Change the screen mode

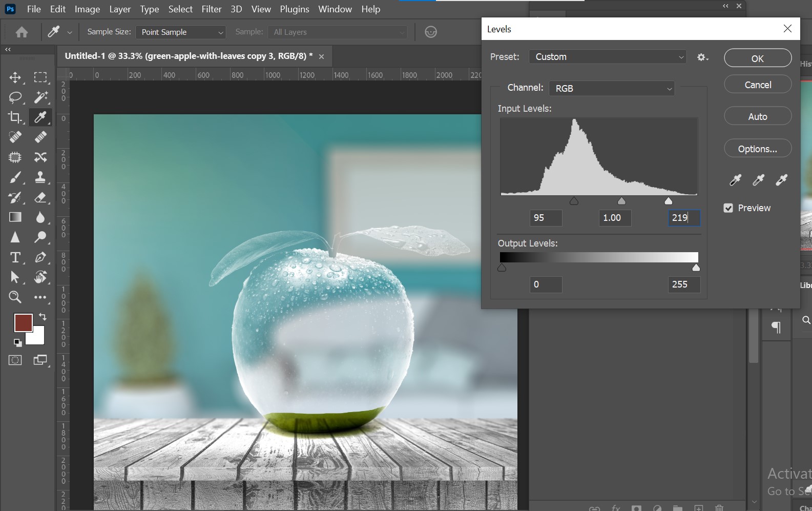tap(40, 360)
